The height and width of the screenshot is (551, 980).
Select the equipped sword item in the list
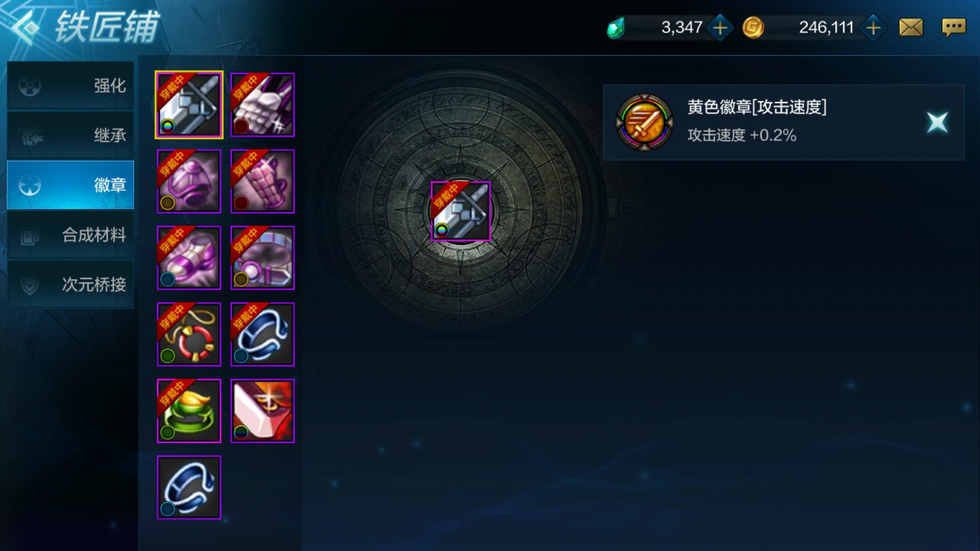click(x=189, y=105)
